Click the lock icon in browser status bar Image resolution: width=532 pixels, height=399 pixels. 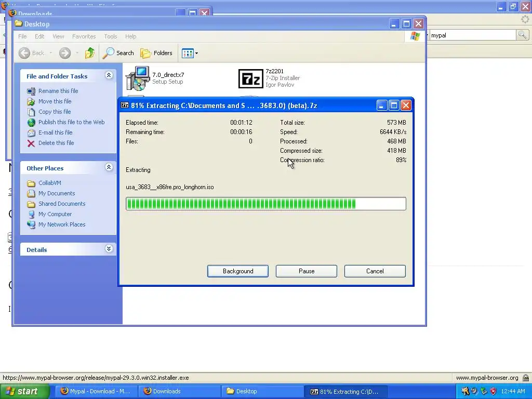526,377
